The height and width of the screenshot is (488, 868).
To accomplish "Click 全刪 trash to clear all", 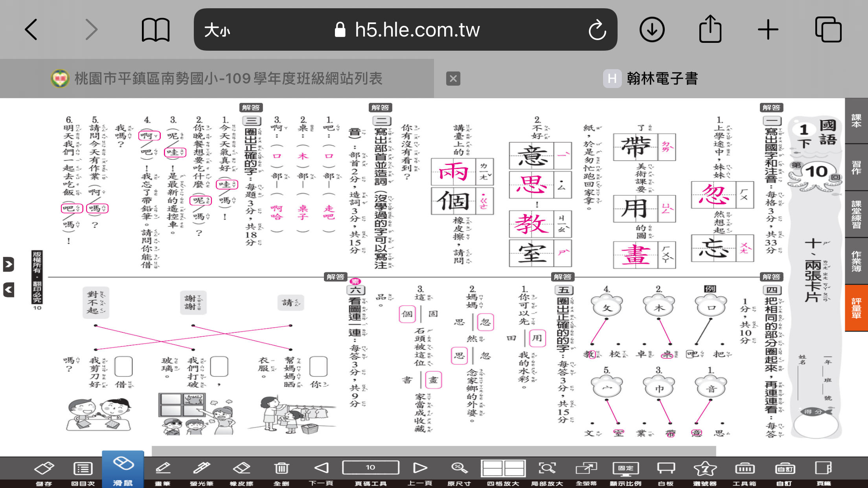I will pos(281,473).
